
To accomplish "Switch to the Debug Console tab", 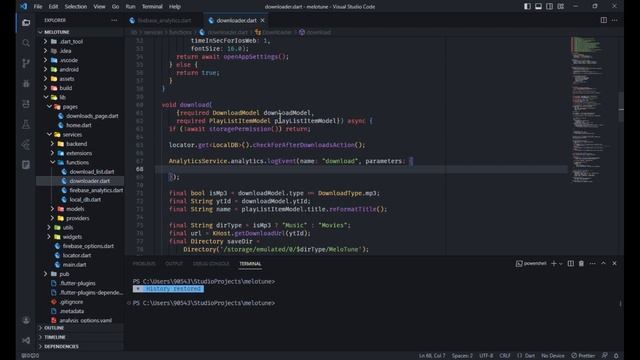I will (211, 264).
